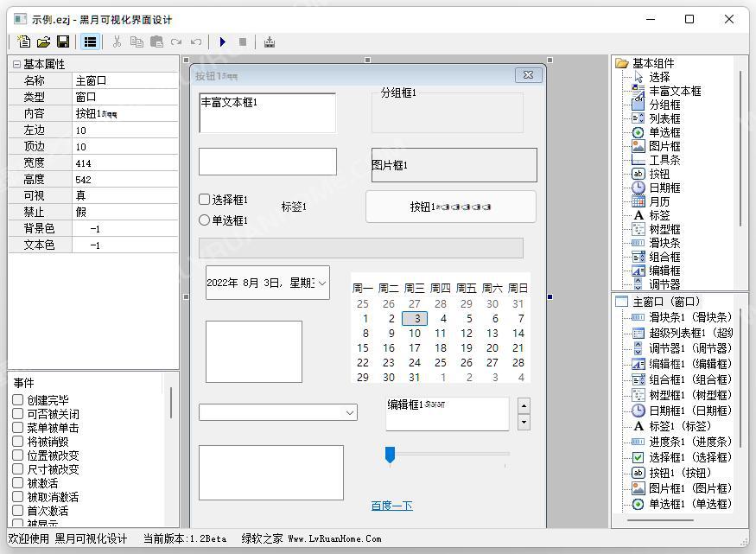
Task: Select the 单选框1 radio button
Action: [x=205, y=220]
